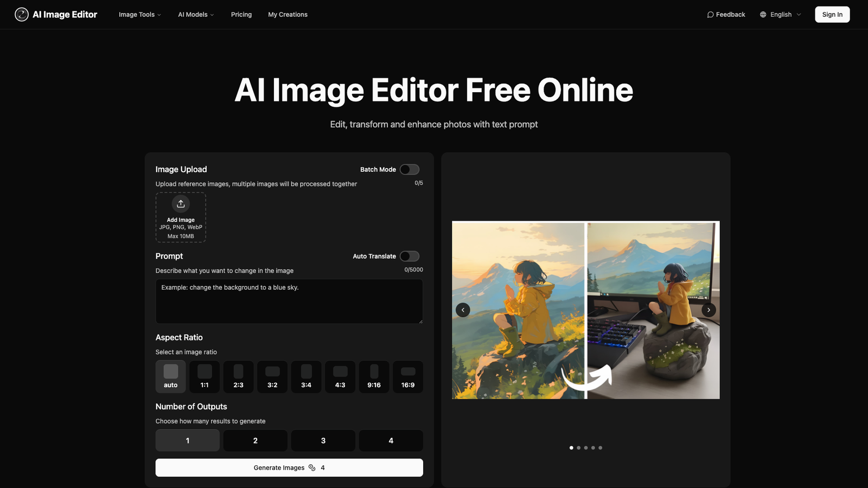Image resolution: width=868 pixels, height=488 pixels.
Task: Click the globe language icon
Action: point(763,15)
